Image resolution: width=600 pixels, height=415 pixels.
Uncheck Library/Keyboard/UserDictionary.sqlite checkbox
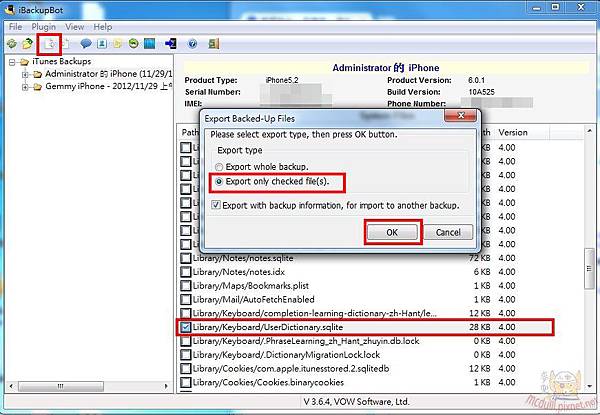click(186, 327)
